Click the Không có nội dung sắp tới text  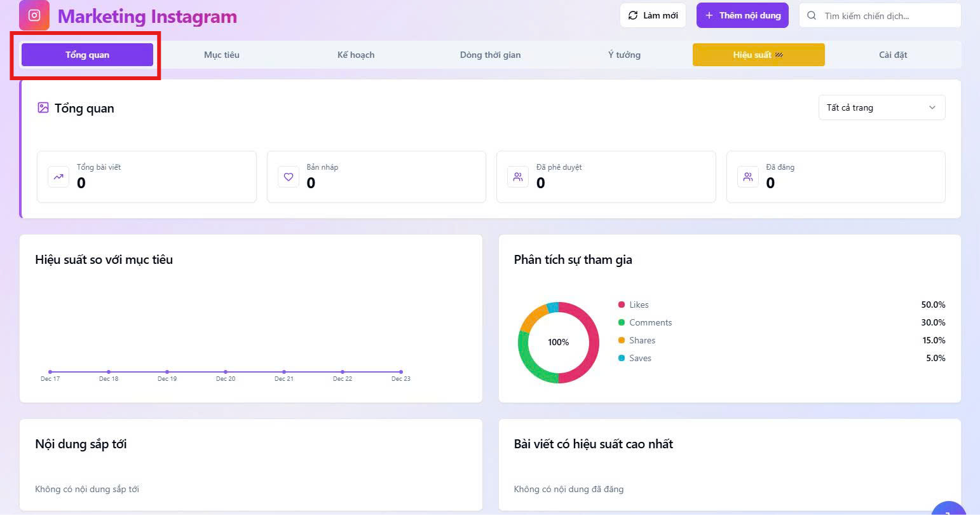coord(87,489)
